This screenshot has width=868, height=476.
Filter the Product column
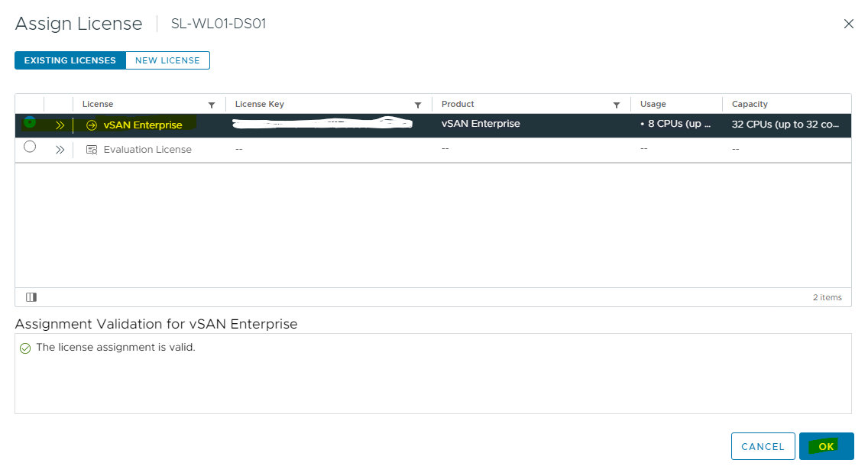coord(616,105)
